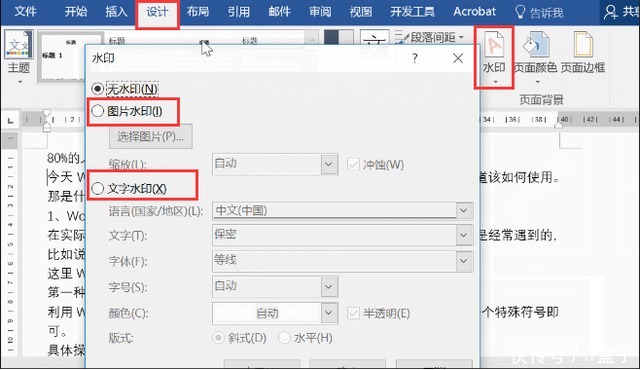Open the 文件 tab
Viewport: 640px width, 370px height.
coord(25,11)
